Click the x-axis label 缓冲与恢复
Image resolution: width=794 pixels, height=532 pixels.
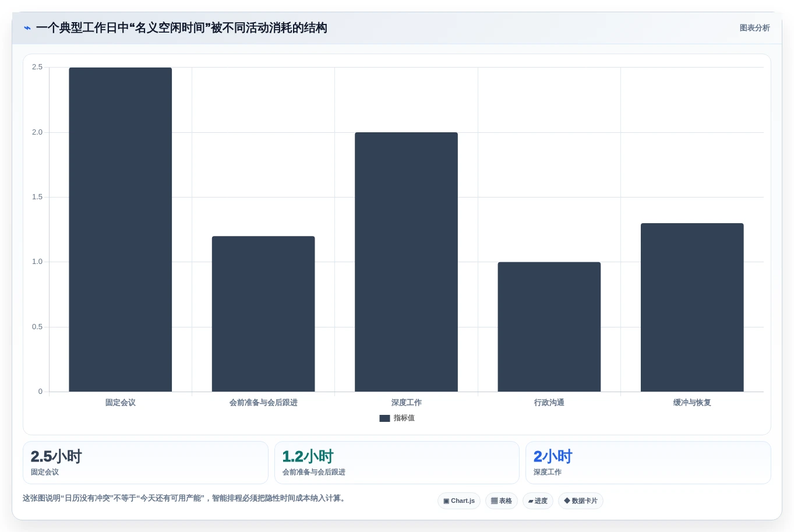692,403
